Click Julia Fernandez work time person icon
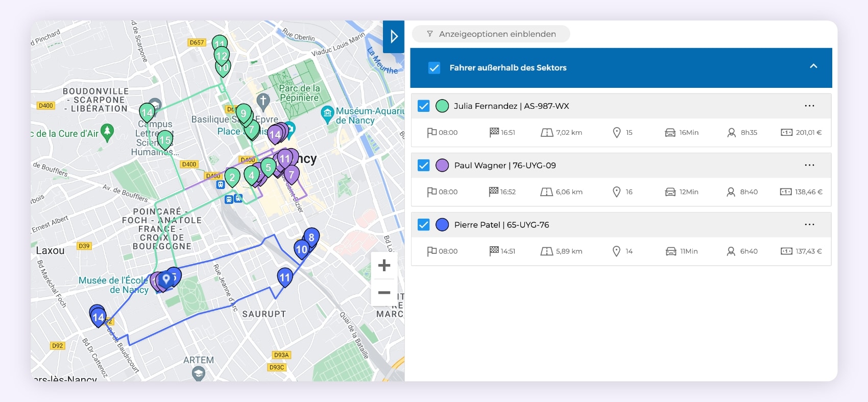This screenshot has width=868, height=402. point(731,132)
